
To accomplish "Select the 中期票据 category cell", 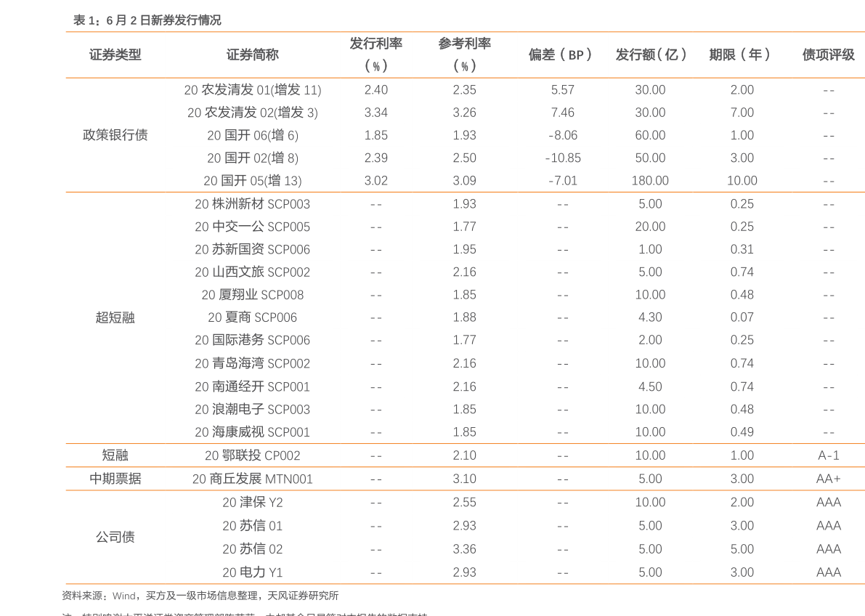I will pyautogui.click(x=115, y=479).
